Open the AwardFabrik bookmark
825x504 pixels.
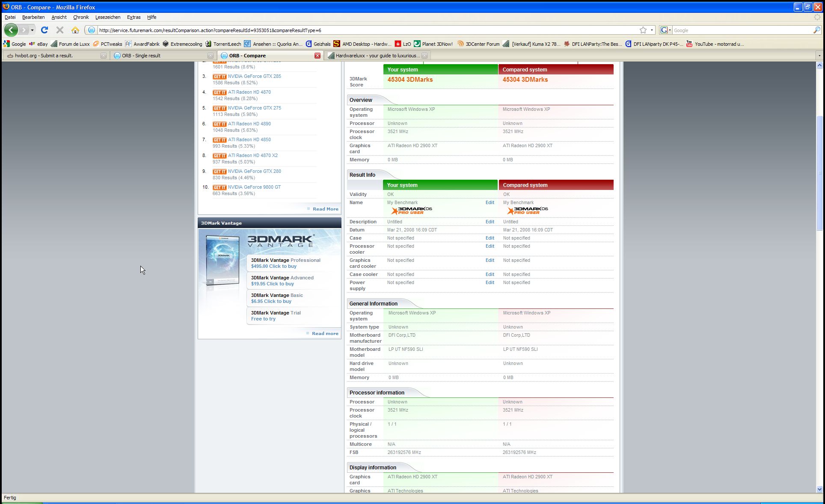142,44
